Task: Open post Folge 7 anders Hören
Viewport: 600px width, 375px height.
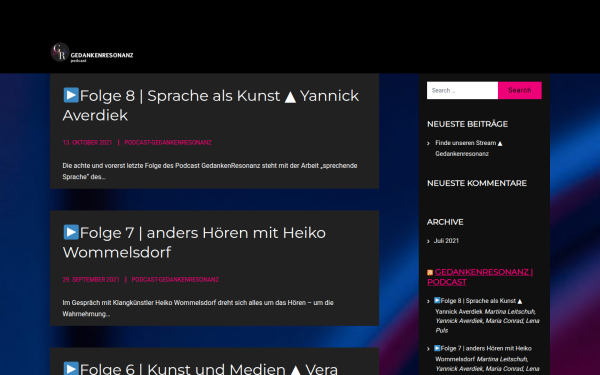Action: click(194, 242)
